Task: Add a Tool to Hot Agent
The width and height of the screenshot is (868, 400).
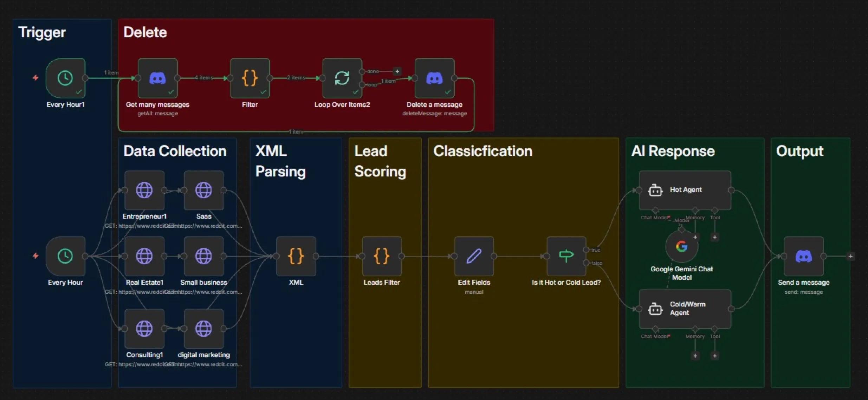Action: 714,237
